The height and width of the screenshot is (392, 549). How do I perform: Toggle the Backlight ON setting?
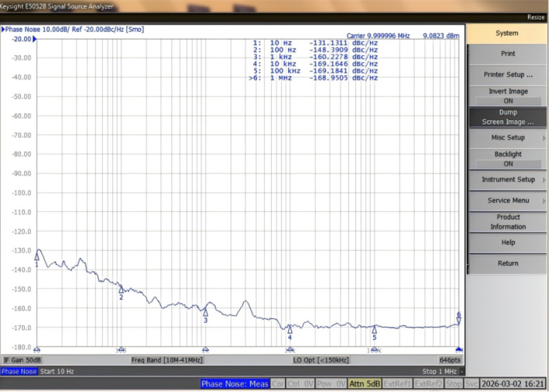tap(507, 159)
